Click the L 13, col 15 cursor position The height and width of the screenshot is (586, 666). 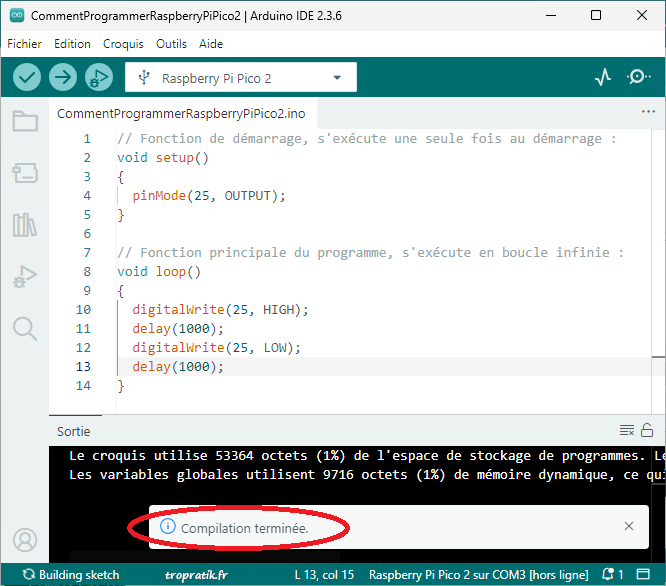pyautogui.click(x=324, y=575)
